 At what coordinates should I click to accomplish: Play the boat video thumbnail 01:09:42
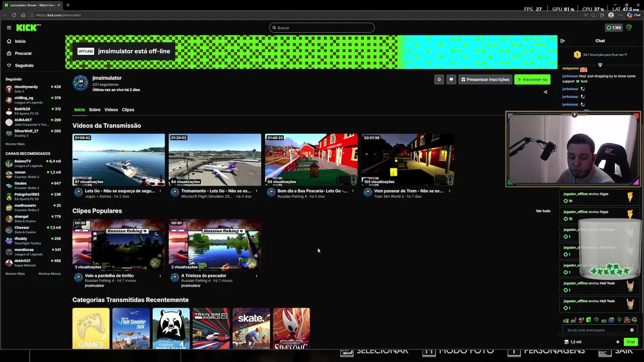(x=119, y=160)
